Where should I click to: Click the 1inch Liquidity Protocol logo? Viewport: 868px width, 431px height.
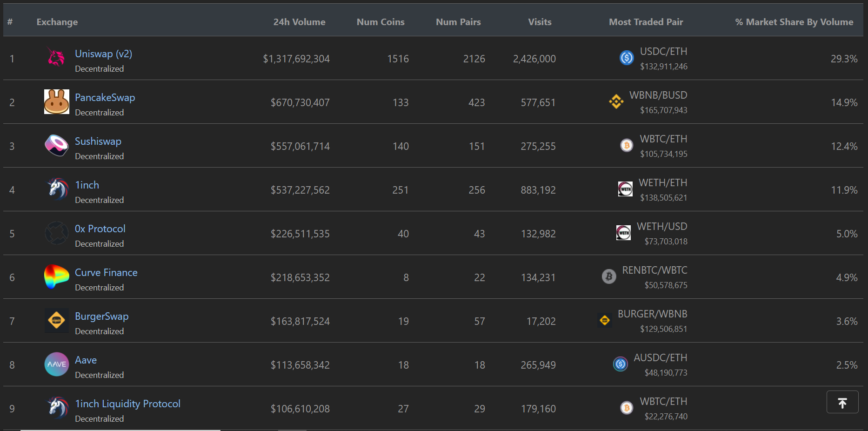57,408
